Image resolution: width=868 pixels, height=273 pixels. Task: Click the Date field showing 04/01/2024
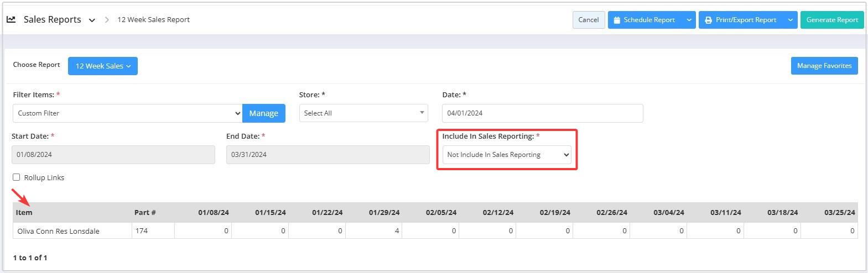pyautogui.click(x=543, y=113)
